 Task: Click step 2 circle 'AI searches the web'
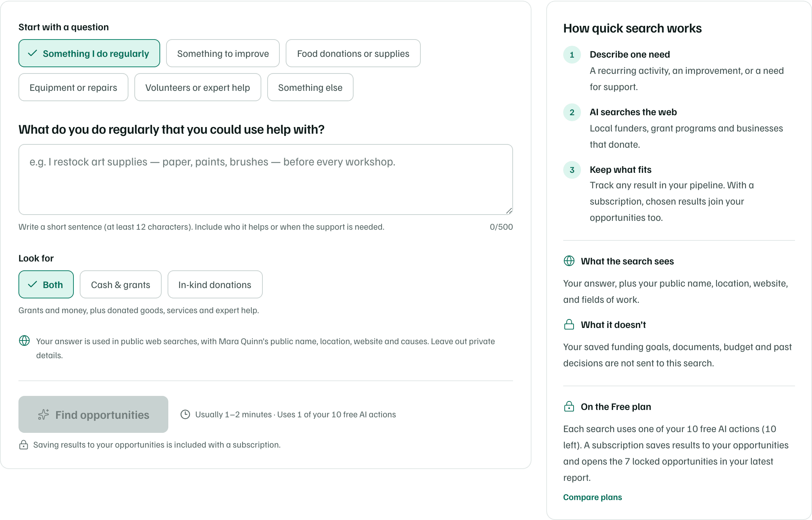click(572, 112)
